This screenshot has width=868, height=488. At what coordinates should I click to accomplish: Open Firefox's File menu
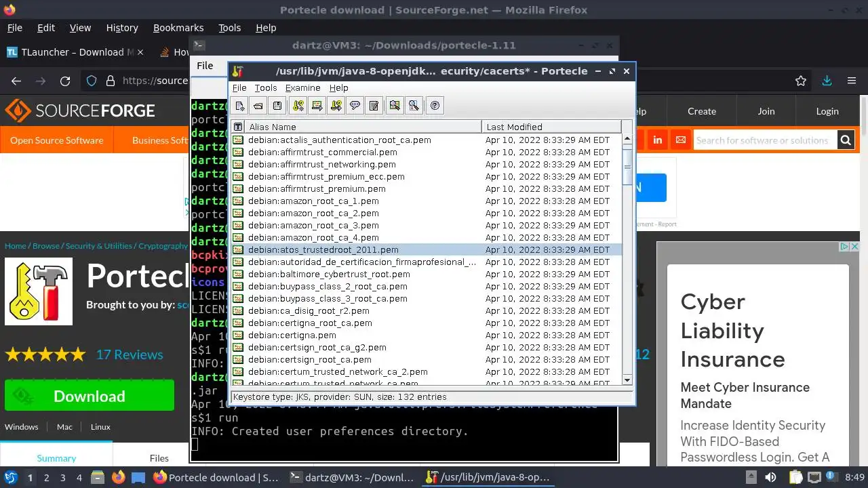point(14,28)
